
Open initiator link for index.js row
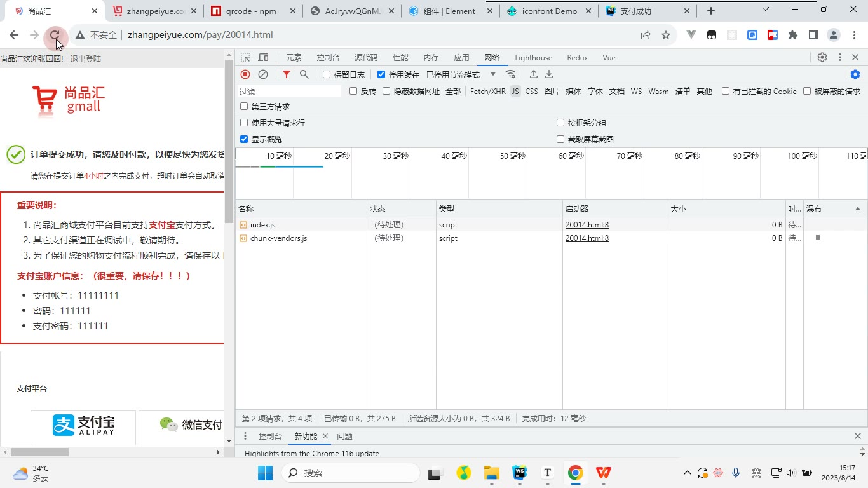587,224
